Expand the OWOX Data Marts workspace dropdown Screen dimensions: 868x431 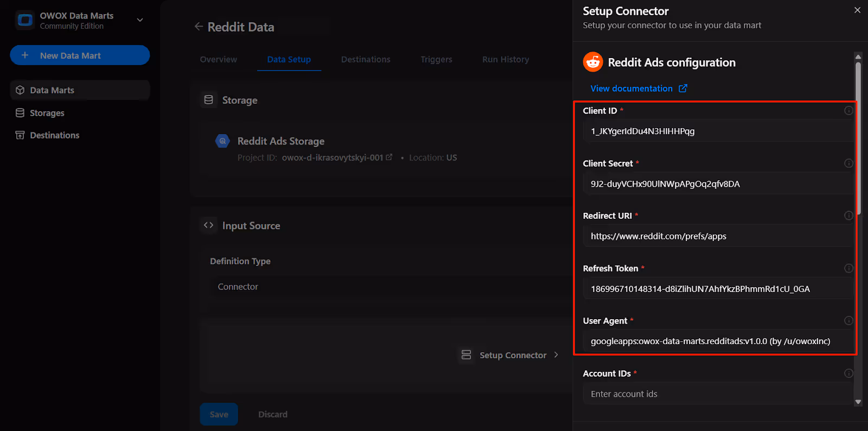point(140,20)
